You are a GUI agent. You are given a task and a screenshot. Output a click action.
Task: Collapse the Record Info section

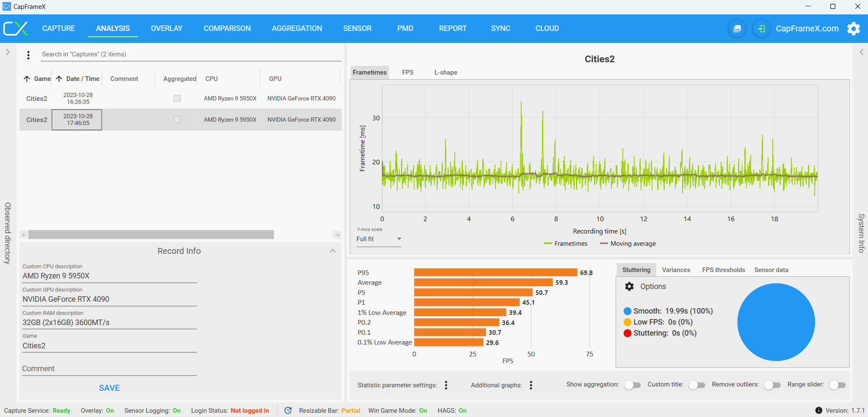pyautogui.click(x=333, y=251)
